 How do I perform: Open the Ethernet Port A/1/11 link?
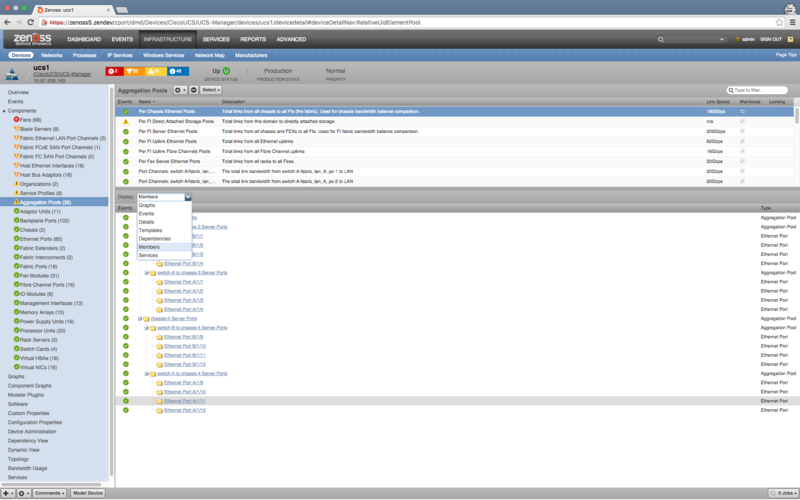[x=185, y=401]
